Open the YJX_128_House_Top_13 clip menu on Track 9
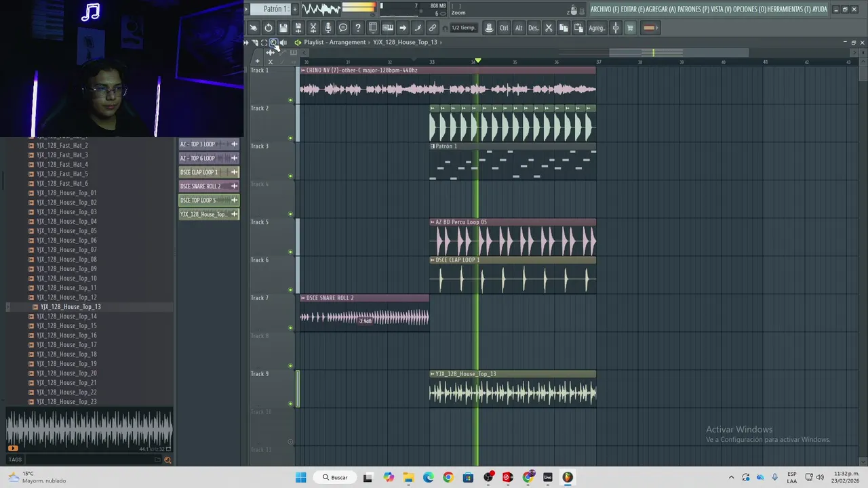Image resolution: width=868 pixels, height=488 pixels. [x=433, y=374]
